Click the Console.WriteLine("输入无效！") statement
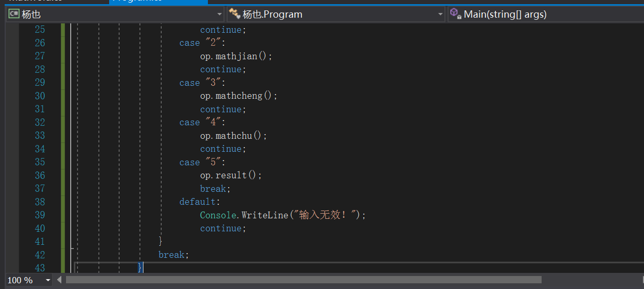644x289 pixels. point(283,215)
